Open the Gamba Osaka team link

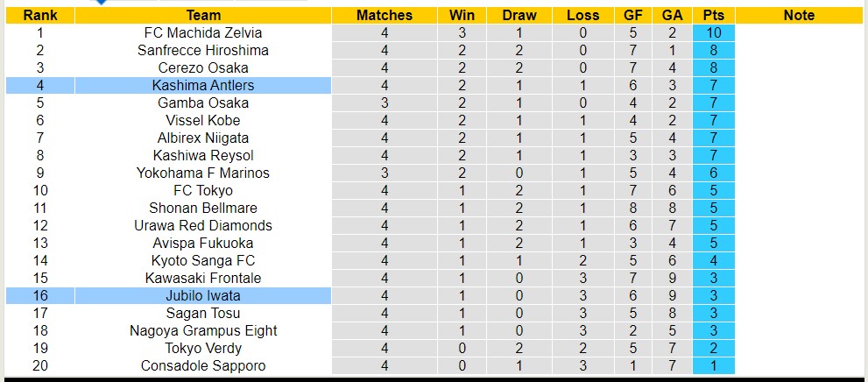[x=203, y=103]
